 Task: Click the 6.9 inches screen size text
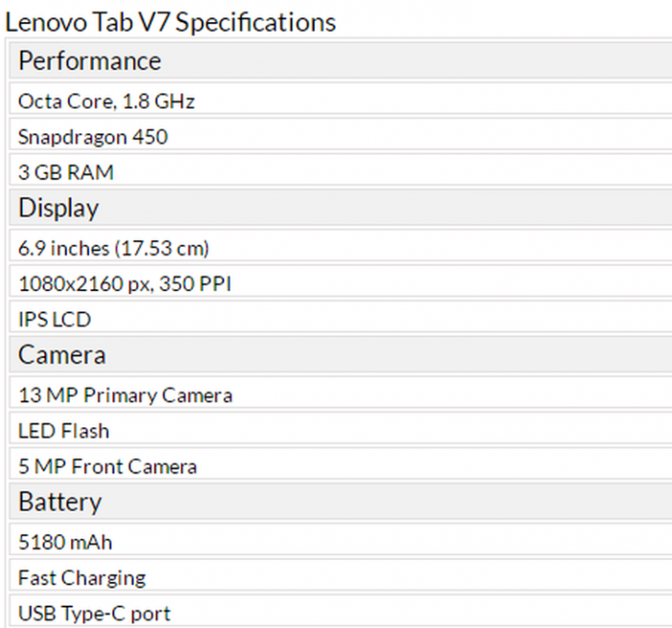click(x=63, y=249)
